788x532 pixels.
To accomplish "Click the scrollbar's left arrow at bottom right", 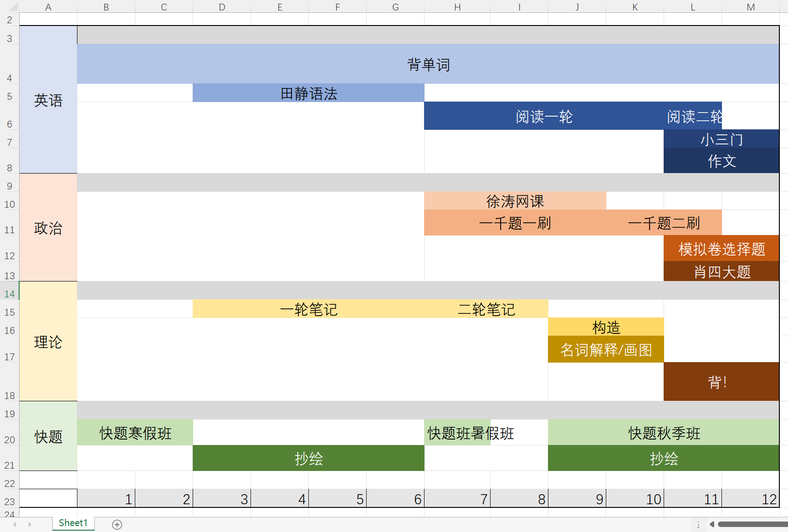I will point(713,525).
